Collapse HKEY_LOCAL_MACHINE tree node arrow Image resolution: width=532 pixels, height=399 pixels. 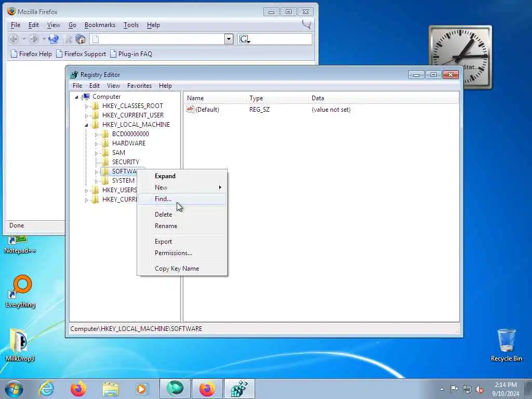tap(86, 125)
